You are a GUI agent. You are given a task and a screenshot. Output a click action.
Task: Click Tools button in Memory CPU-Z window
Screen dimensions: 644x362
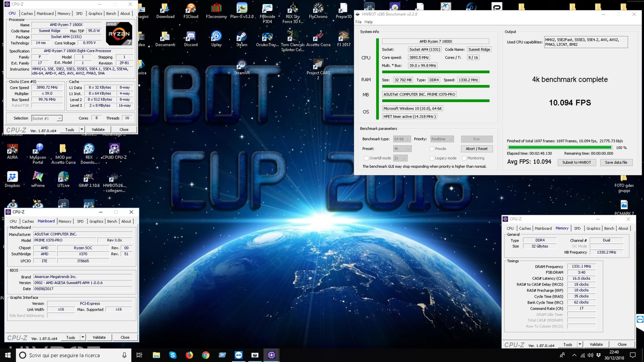[x=568, y=345]
